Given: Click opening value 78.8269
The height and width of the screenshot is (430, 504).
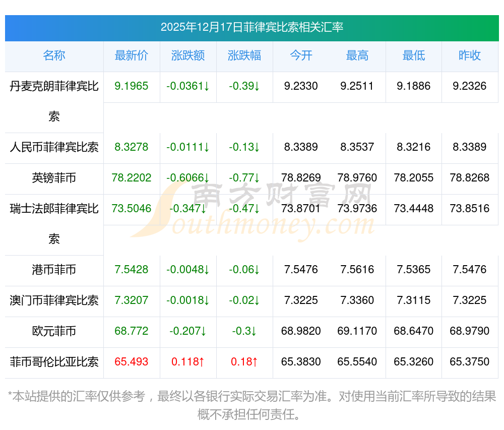Looking at the screenshot, I should pyautogui.click(x=301, y=178).
